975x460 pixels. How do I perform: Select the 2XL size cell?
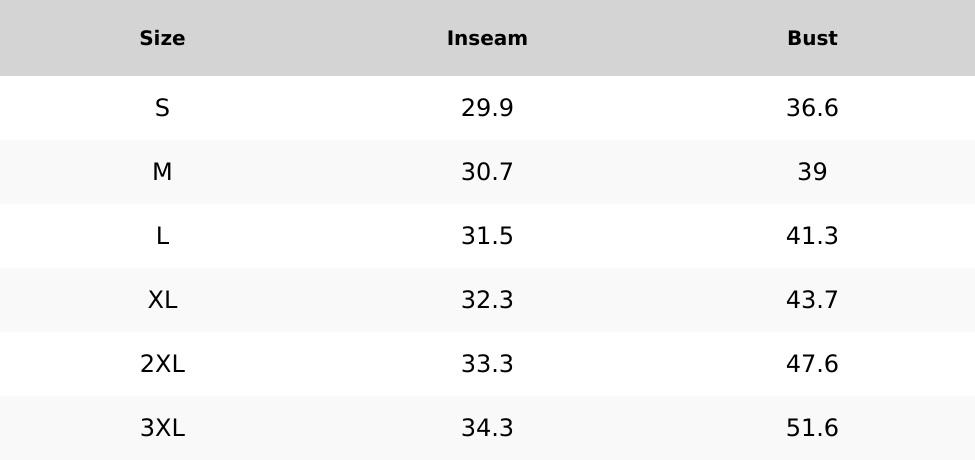162,364
